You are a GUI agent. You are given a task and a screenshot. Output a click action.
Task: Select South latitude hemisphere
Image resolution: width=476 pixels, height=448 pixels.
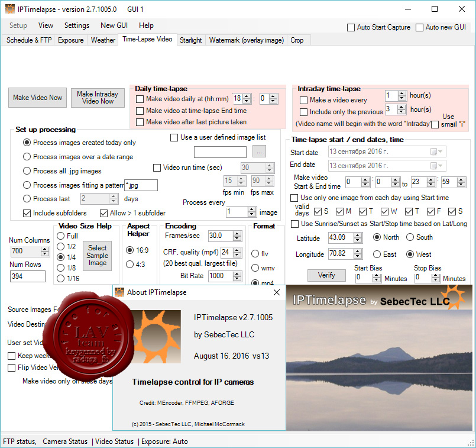pos(410,237)
